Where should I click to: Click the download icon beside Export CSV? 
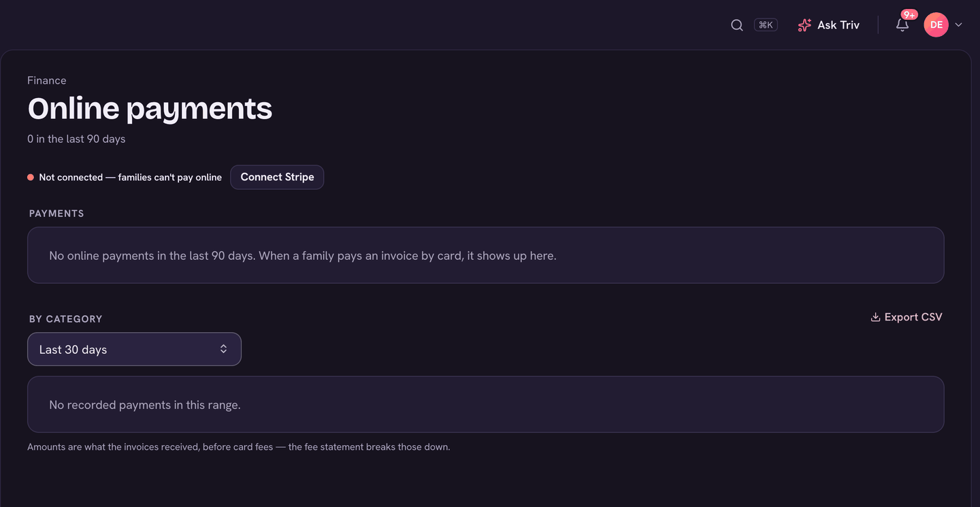(875, 317)
